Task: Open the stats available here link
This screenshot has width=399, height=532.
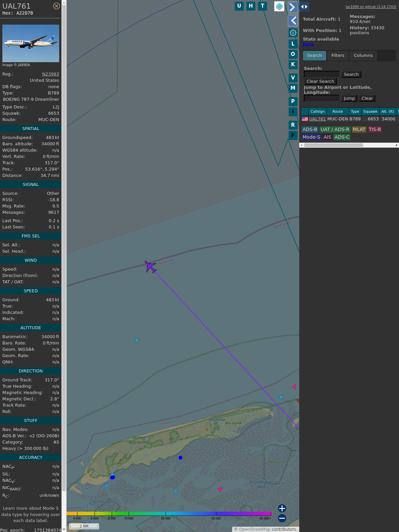Action: (x=308, y=44)
